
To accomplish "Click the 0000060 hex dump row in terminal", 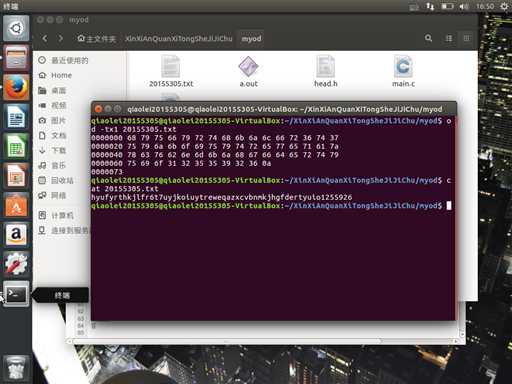I will click(181, 163).
